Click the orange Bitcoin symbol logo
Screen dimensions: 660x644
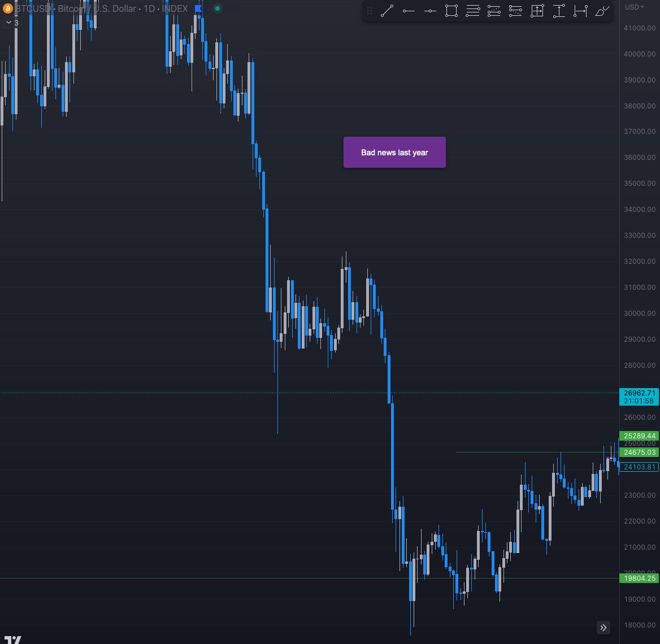pyautogui.click(x=7, y=8)
